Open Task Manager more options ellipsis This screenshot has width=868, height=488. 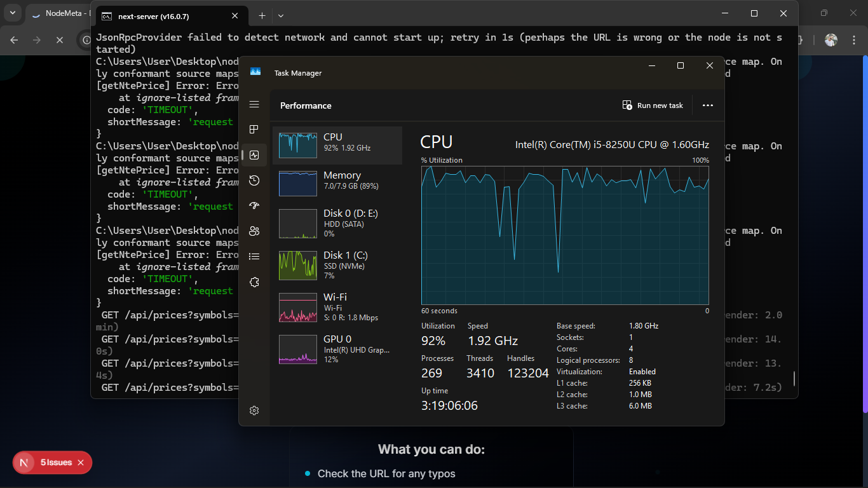[x=707, y=105]
